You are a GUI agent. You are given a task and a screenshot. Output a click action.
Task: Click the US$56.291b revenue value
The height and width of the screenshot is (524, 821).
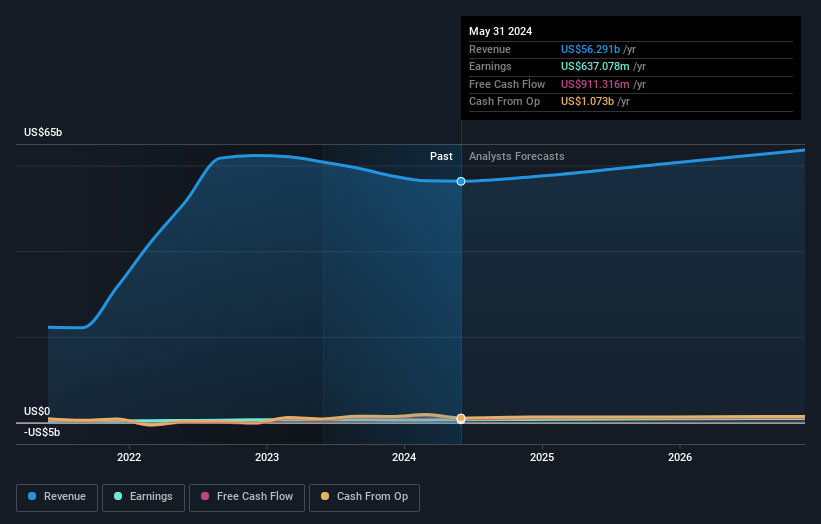591,49
